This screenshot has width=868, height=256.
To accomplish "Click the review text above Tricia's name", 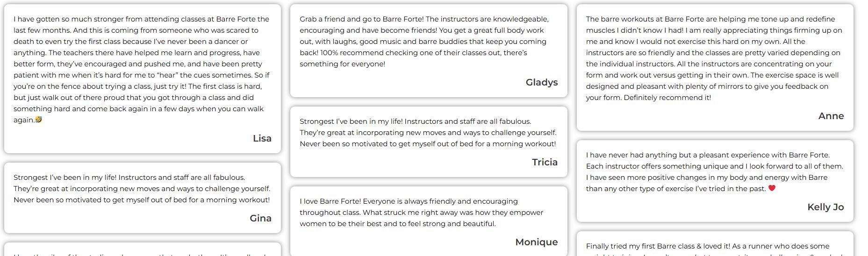I will tap(428, 133).
